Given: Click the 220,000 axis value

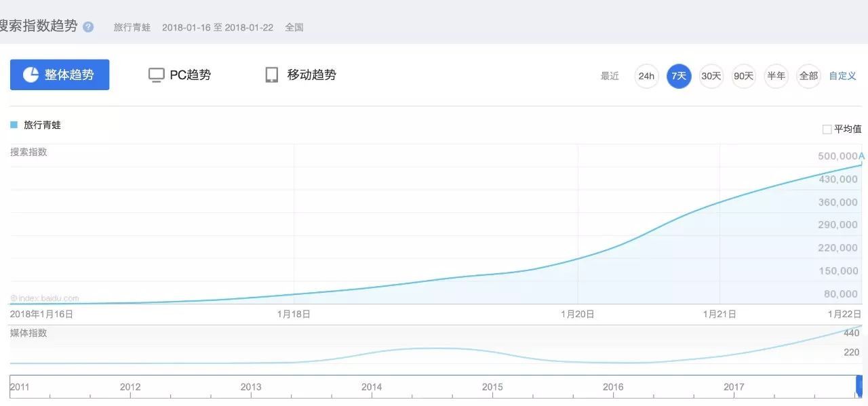Looking at the screenshot, I should pos(838,247).
